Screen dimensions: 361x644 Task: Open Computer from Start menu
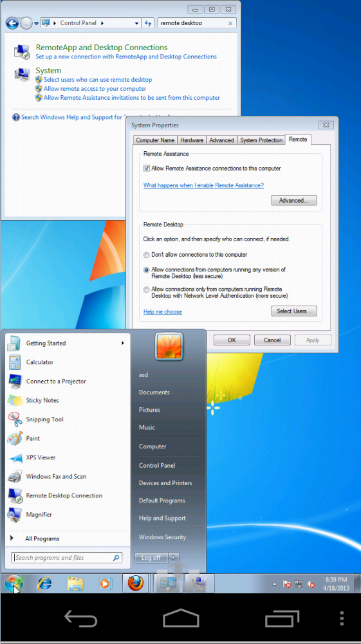click(x=153, y=446)
